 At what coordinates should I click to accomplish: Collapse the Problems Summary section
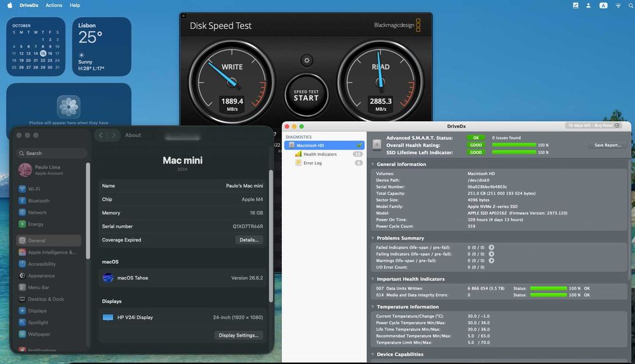pyautogui.click(x=373, y=238)
